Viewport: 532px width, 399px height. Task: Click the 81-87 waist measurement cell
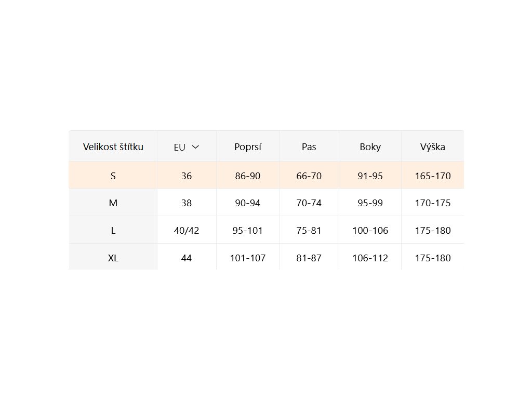(309, 258)
